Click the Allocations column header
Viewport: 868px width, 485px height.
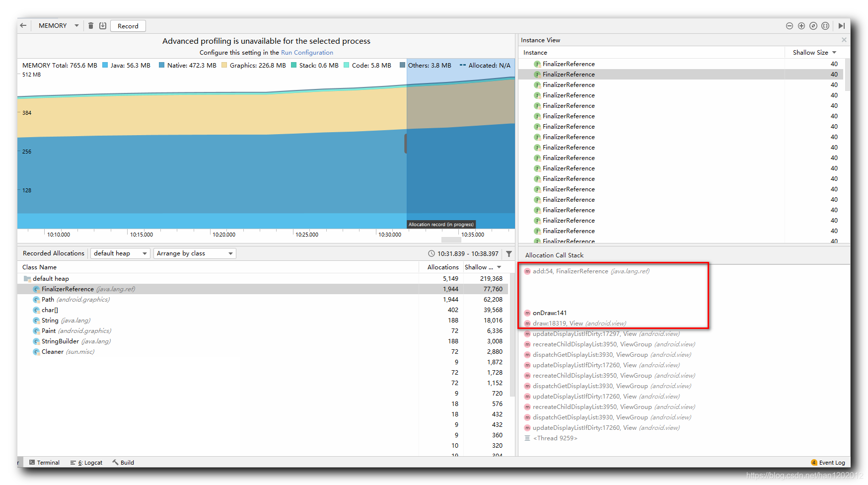click(443, 267)
